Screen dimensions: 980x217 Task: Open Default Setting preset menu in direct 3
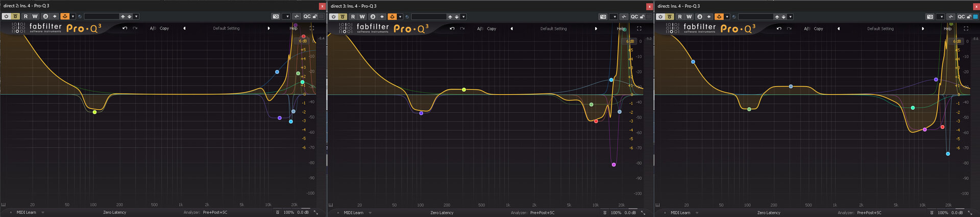[553, 29]
